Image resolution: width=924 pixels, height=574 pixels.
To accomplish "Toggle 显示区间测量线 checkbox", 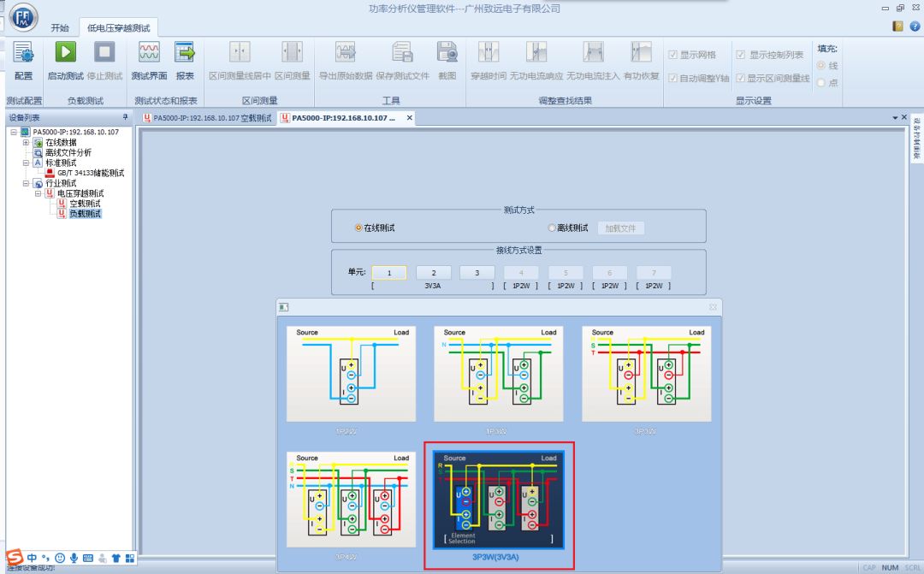I will tap(741, 78).
